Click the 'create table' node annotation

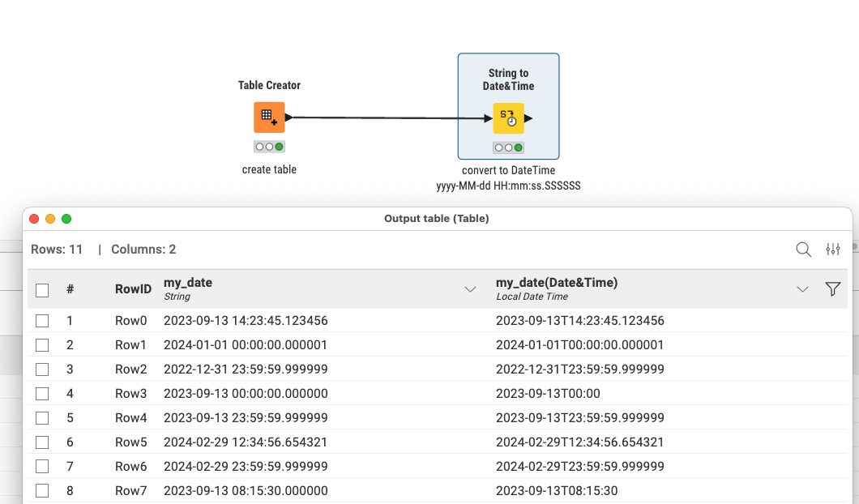[x=269, y=170]
